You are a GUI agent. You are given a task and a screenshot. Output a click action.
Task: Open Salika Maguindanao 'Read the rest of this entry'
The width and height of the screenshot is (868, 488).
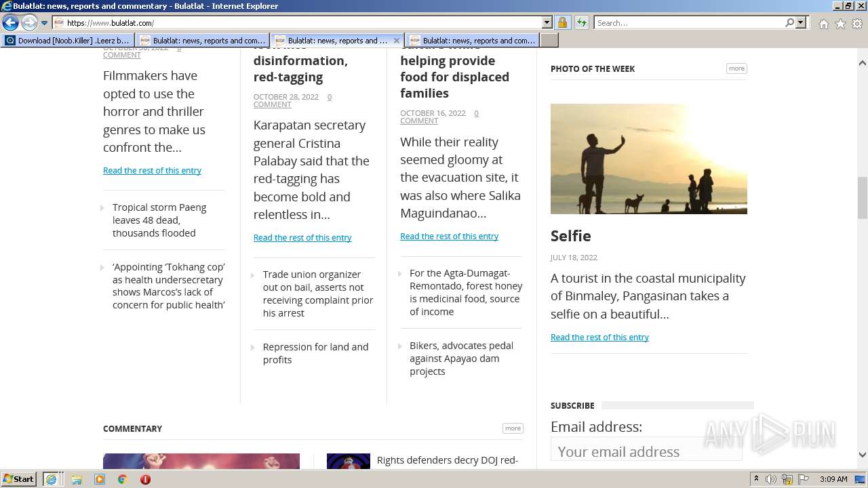tap(449, 236)
